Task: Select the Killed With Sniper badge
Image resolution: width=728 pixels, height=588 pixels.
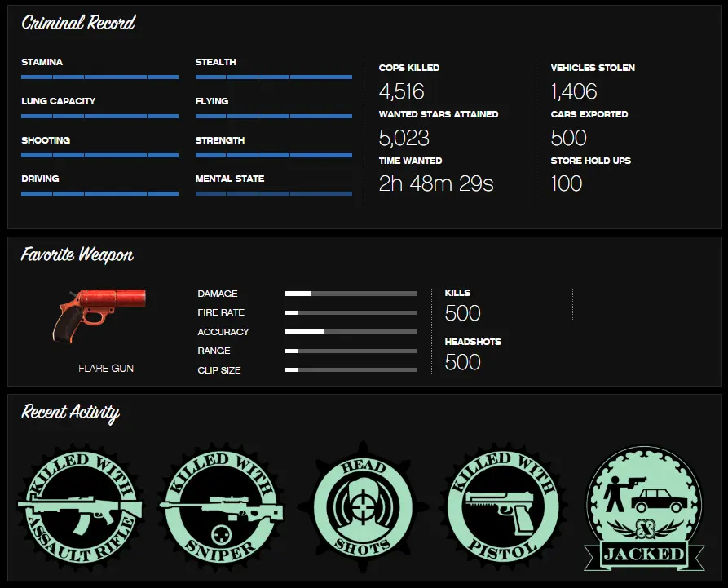Action: (222, 506)
